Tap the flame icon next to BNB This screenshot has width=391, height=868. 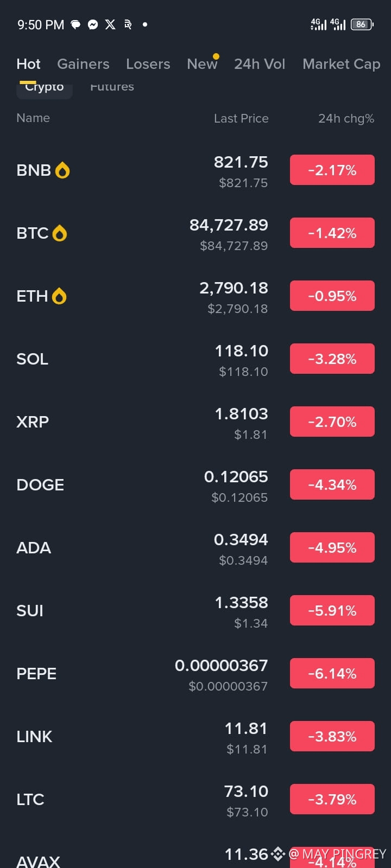click(62, 170)
